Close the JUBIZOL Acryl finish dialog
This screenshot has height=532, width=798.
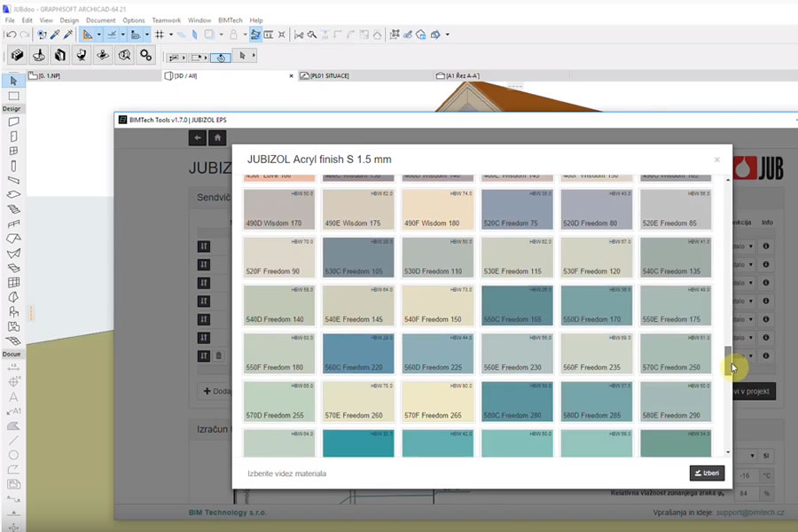717,160
